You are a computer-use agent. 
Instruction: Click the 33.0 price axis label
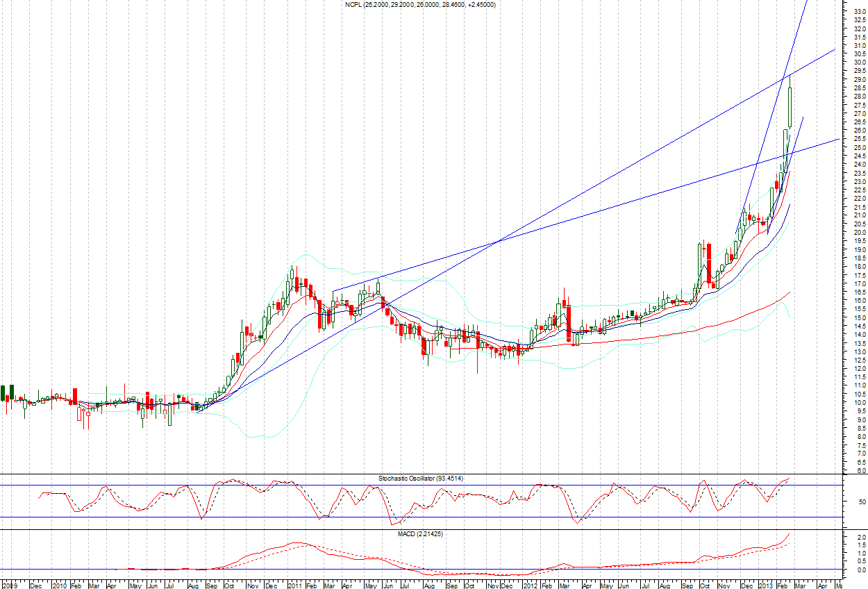pyautogui.click(x=859, y=11)
